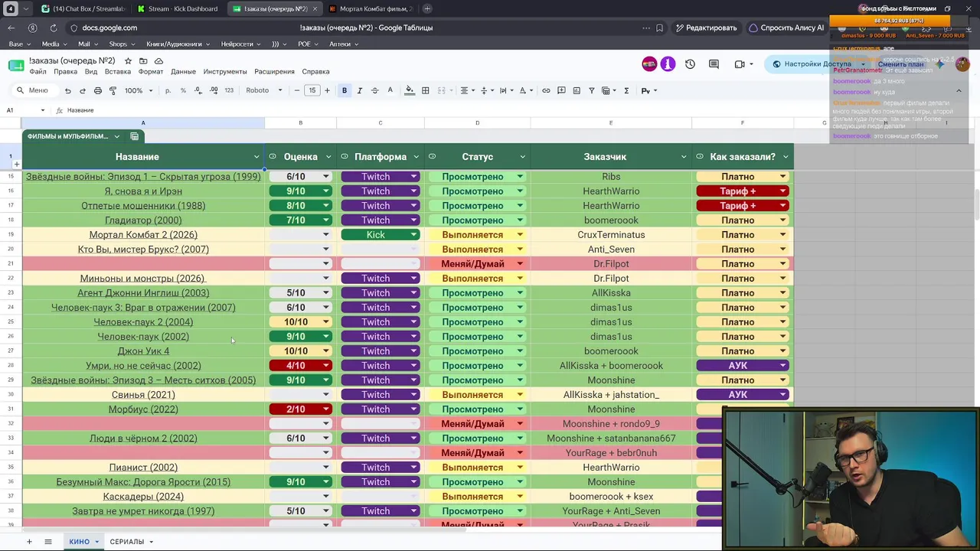Apply currency format with the р. button
Image resolution: width=980 pixels, height=551 pixels.
click(168, 90)
